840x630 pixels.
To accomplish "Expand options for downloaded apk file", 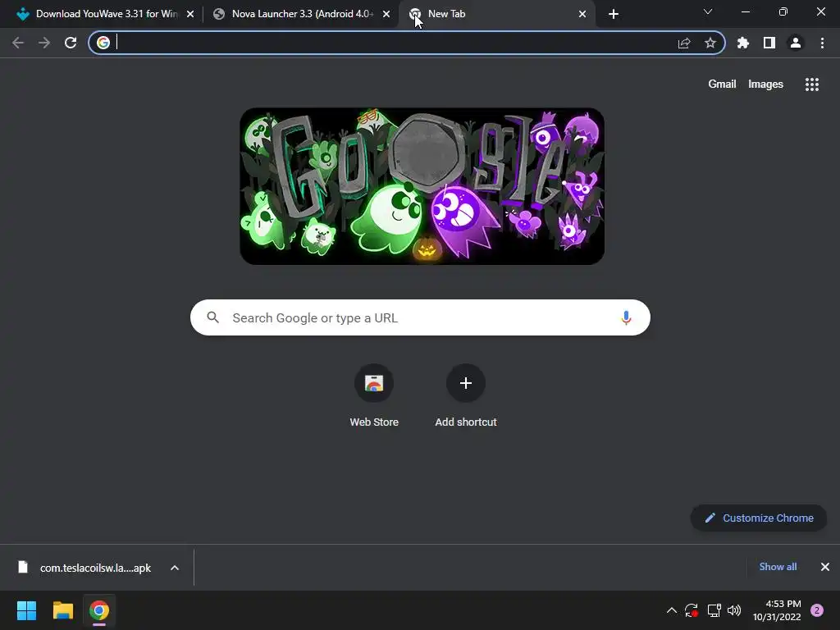I will coord(175,568).
